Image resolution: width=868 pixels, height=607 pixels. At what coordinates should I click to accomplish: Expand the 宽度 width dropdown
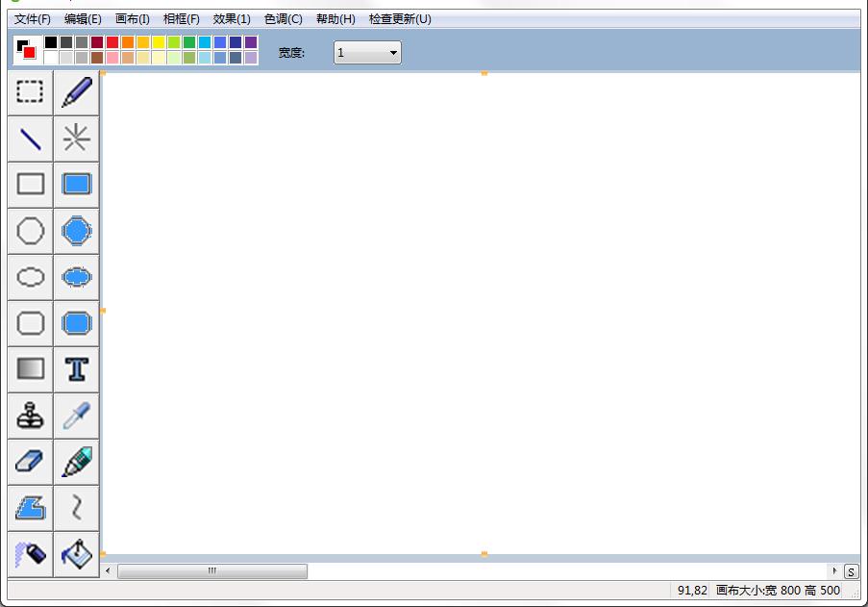tap(367, 53)
